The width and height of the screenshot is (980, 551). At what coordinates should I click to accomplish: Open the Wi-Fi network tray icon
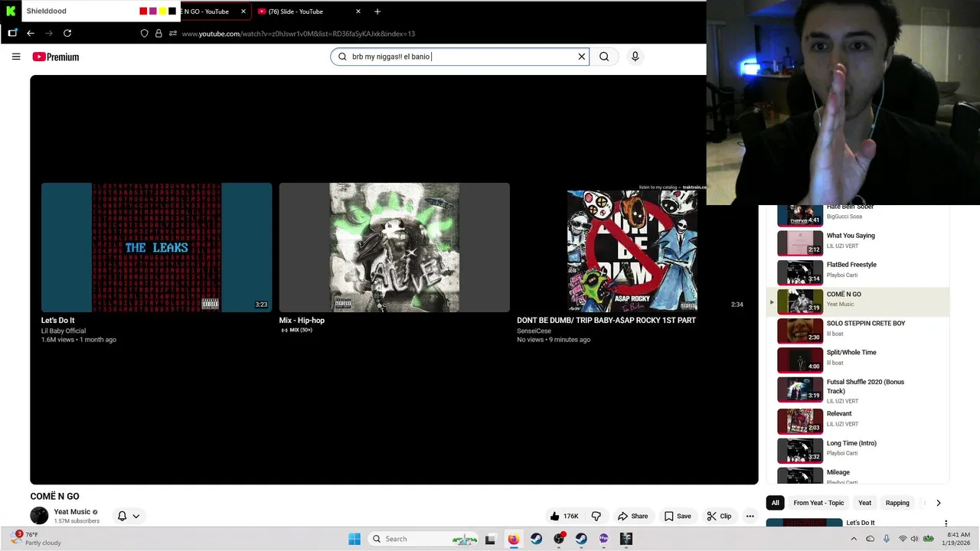coord(902,539)
